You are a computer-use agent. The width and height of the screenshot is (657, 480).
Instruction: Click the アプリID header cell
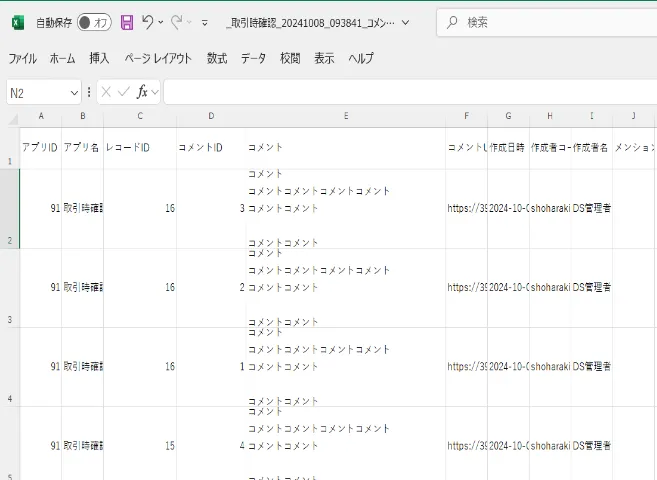click(41, 148)
